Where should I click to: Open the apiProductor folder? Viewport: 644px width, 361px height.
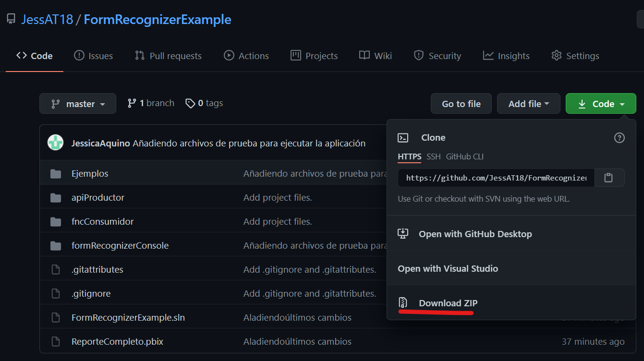pyautogui.click(x=98, y=197)
